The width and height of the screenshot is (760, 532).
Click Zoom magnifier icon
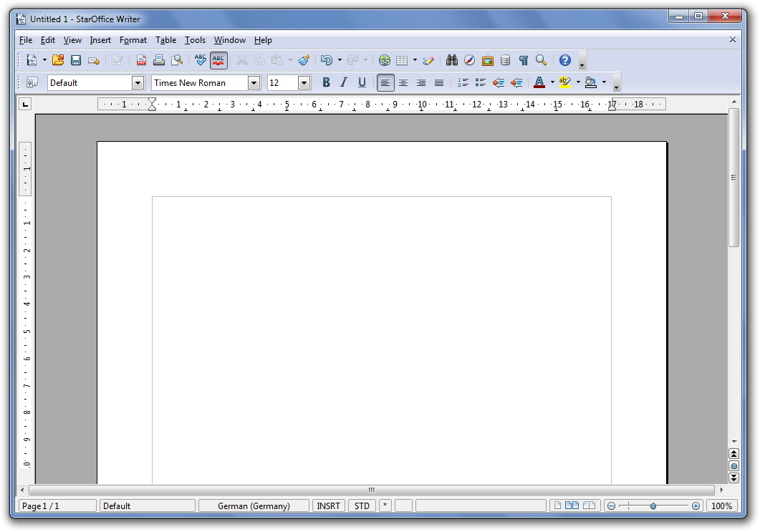point(541,60)
